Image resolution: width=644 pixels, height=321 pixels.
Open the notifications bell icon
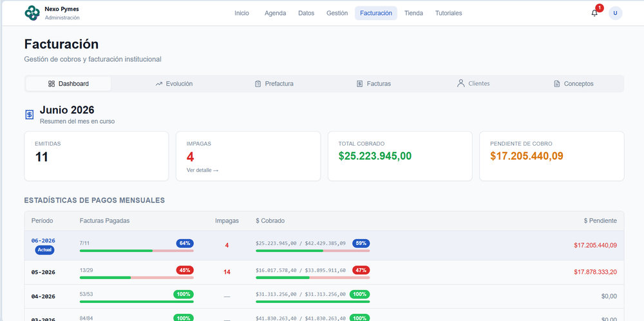(594, 13)
